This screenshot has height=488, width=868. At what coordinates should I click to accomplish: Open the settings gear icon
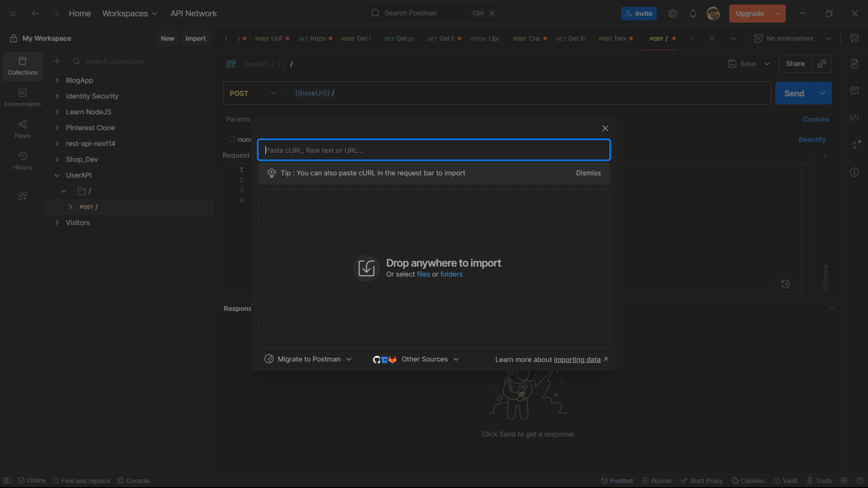tap(673, 14)
